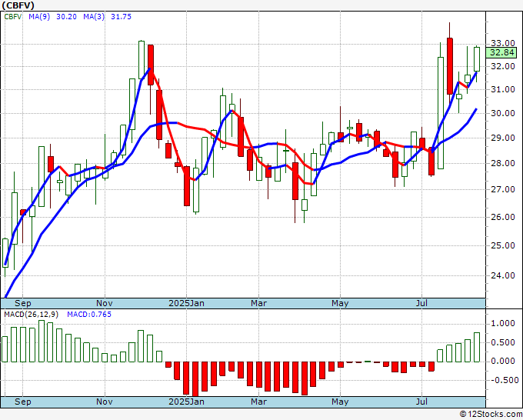Viewport: 523px width, 420px height.
Task: Click the MACD:0.765 value label
Action: [x=89, y=315]
